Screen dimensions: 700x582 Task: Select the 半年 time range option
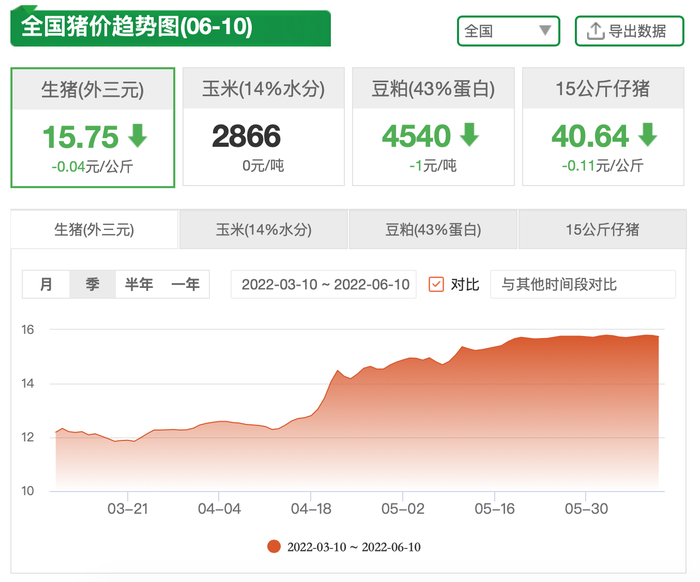pyautogui.click(x=139, y=284)
